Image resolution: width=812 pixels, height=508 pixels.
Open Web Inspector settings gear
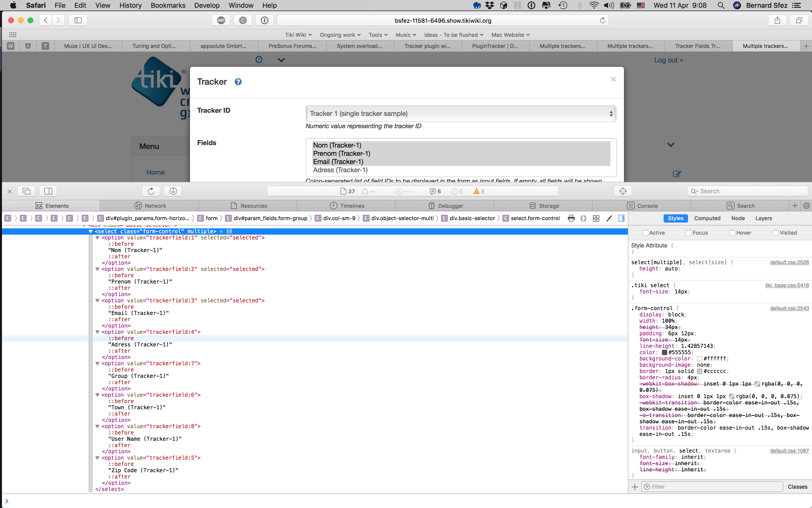[x=807, y=206]
